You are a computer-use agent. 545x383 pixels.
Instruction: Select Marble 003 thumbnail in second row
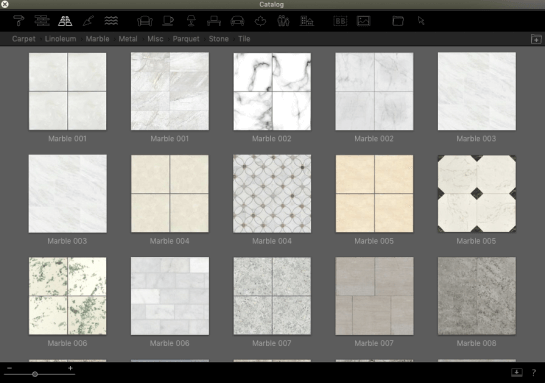67,194
